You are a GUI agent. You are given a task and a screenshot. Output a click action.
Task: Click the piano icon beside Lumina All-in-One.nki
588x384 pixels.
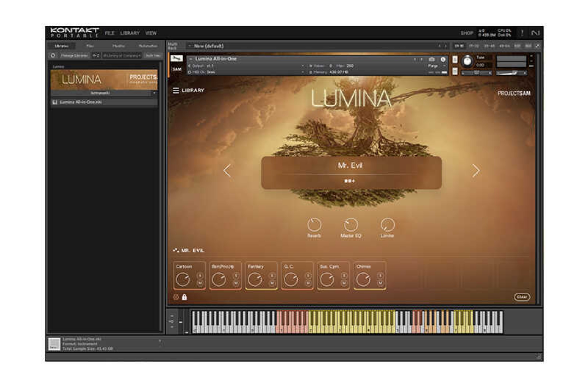coord(55,102)
